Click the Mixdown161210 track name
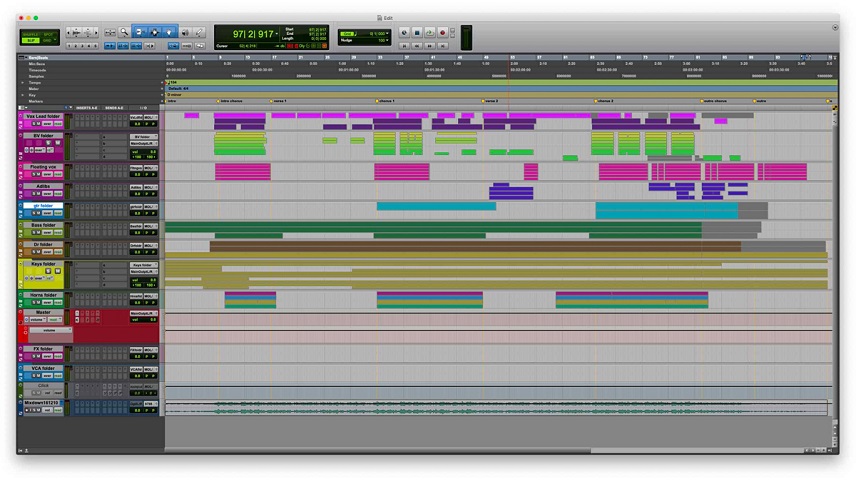This screenshot has width=856, height=482. click(41, 403)
